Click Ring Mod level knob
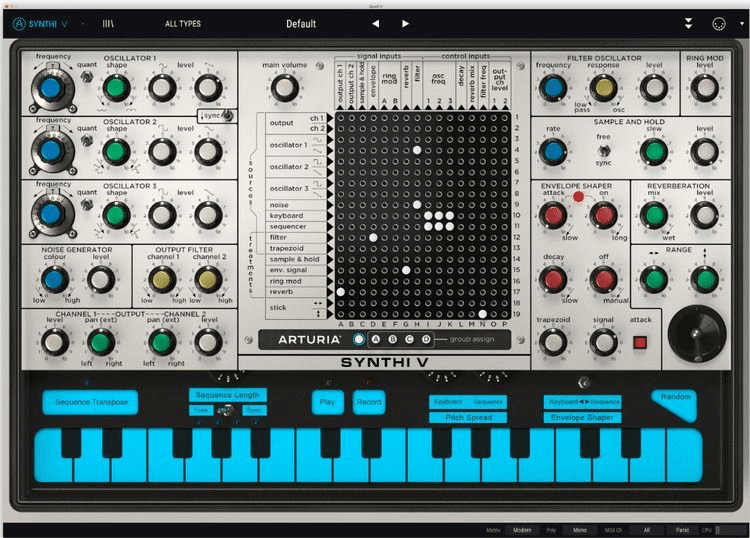Viewport: 750px width, 538px height. pos(705,88)
